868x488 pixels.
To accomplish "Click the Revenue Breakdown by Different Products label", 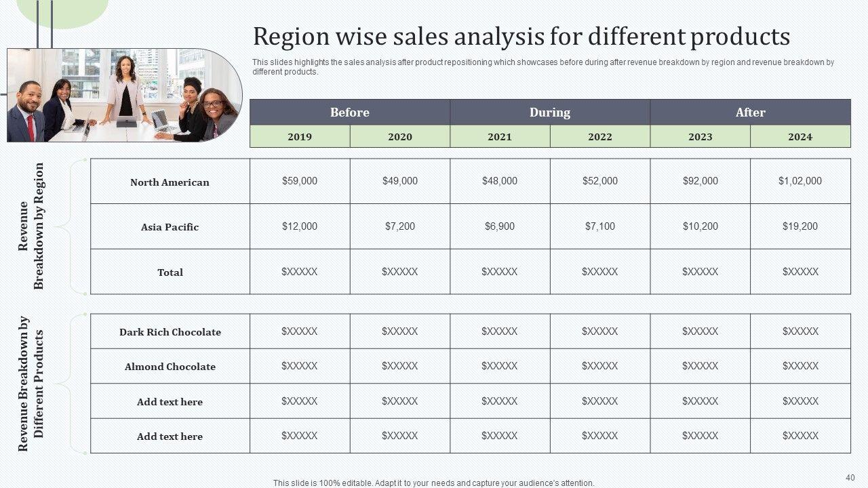I will pos(31,384).
